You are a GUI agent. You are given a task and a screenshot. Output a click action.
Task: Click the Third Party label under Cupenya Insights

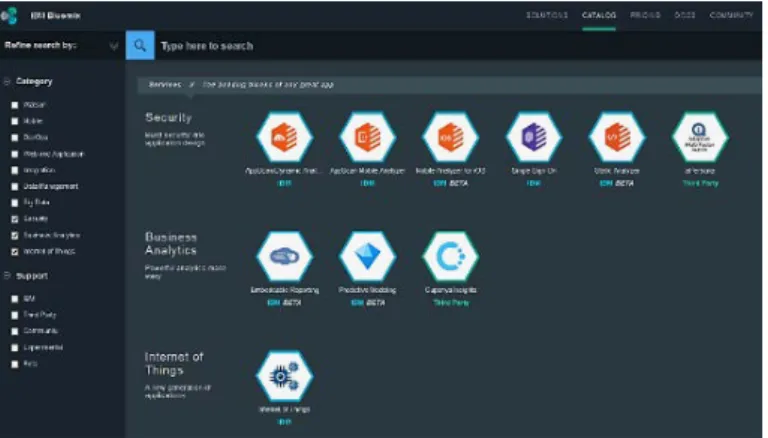pyautogui.click(x=451, y=303)
